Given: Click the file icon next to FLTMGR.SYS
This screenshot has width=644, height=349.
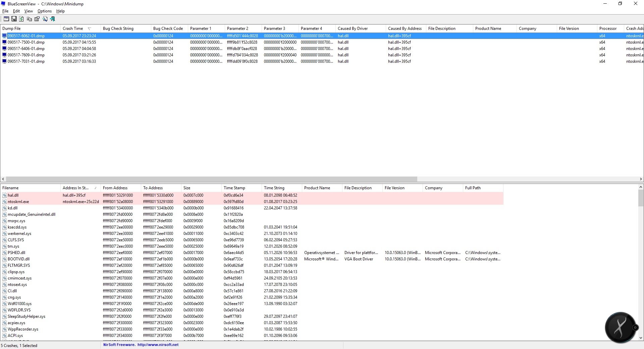Looking at the screenshot, I should click(x=4, y=265).
